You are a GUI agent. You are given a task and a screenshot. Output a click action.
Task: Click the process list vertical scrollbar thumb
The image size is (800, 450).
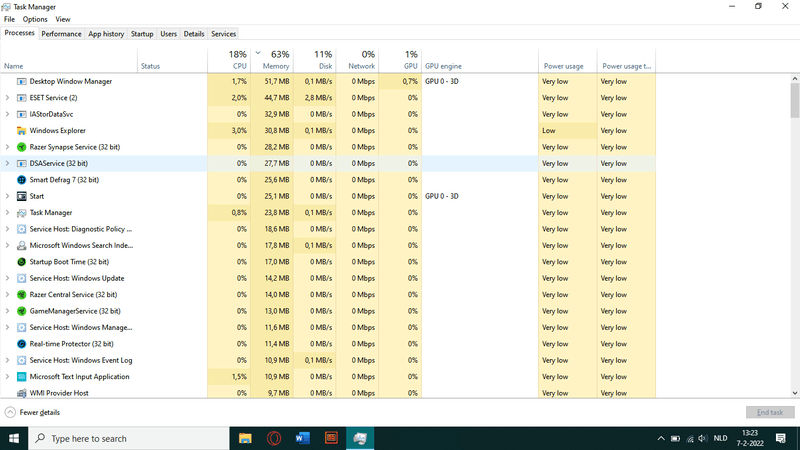(x=794, y=100)
